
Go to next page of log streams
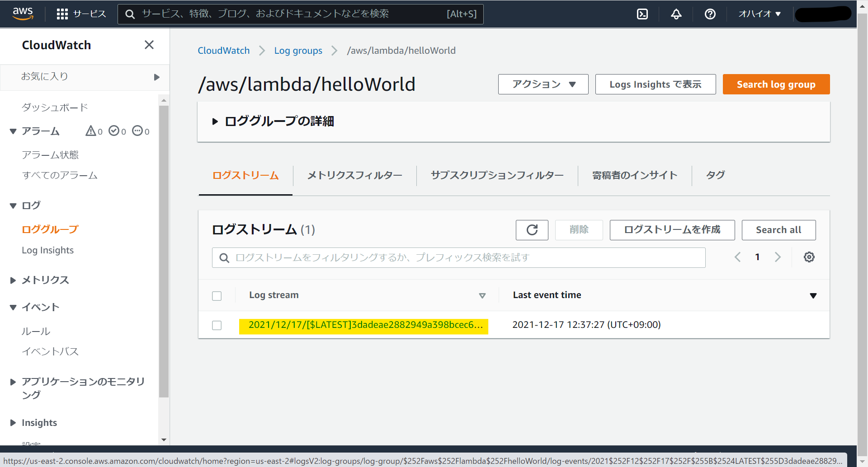778,257
